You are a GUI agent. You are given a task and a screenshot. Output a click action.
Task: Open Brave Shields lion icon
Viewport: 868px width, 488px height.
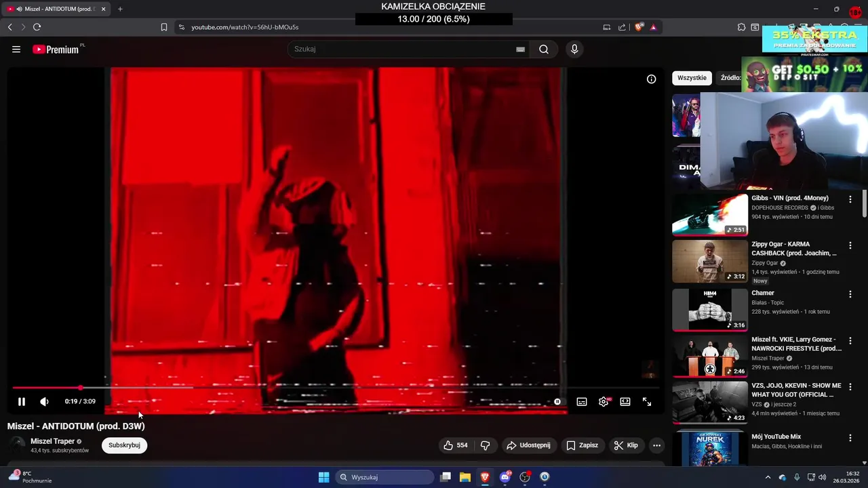[x=639, y=27]
